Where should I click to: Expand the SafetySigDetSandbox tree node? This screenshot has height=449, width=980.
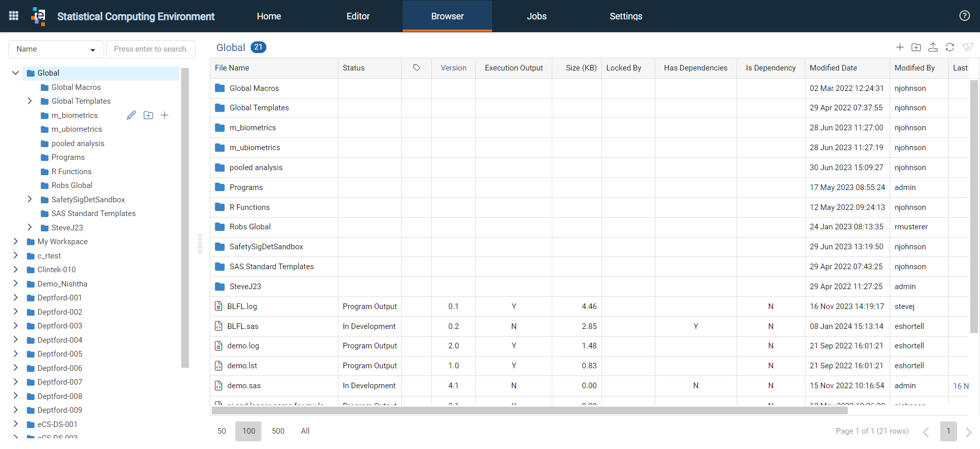(x=30, y=200)
